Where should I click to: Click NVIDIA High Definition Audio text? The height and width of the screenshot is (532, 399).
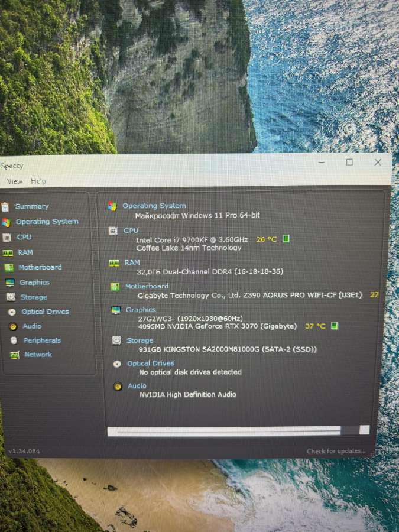pyautogui.click(x=187, y=395)
